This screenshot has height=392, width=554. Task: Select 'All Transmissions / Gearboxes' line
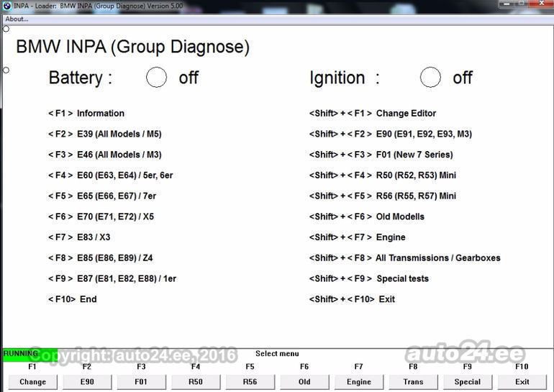pyautogui.click(x=405, y=258)
